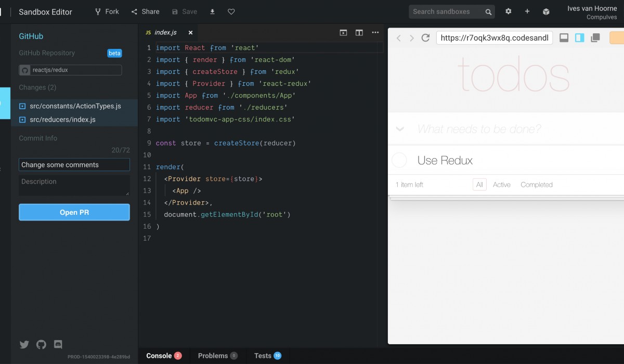Click the Compulves username text

[602, 17]
